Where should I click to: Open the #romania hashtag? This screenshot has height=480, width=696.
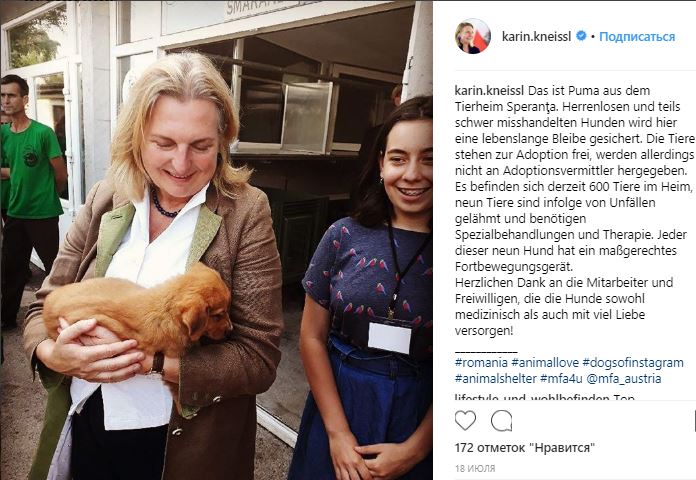coord(481,363)
